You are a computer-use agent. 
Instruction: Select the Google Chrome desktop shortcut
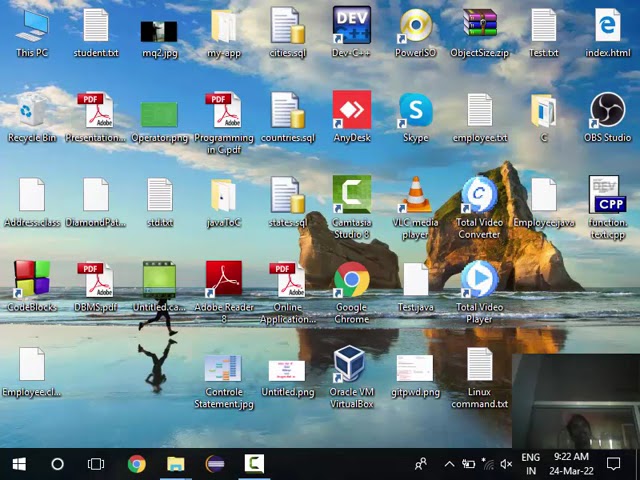[351, 282]
